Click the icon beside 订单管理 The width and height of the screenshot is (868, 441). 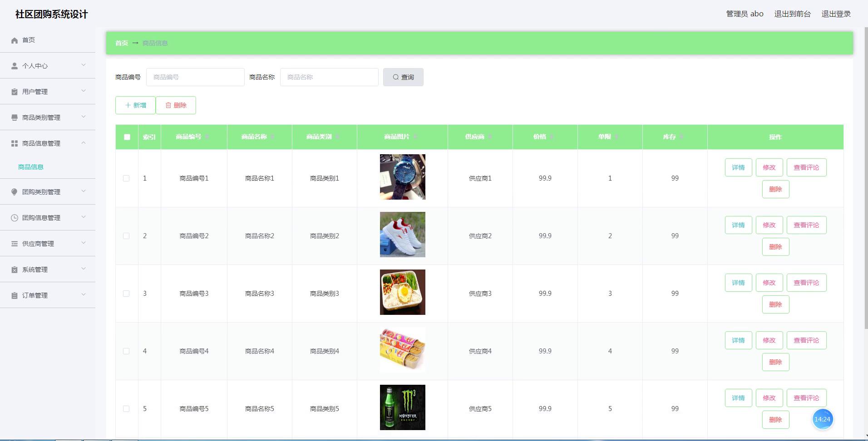coord(15,295)
